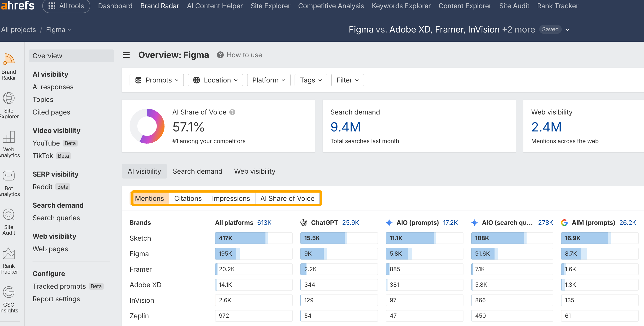Select the Mentions metric toggle
Viewport: 644px width, 326px height.
click(149, 198)
